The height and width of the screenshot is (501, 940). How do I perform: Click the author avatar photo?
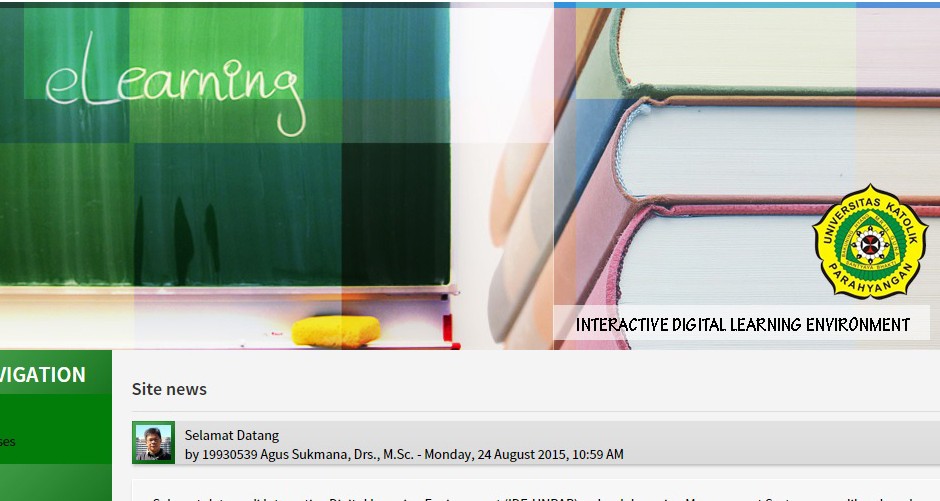click(153, 442)
